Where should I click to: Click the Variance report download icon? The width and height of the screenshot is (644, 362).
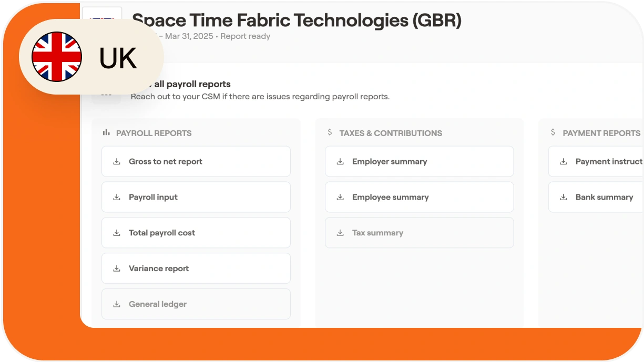pyautogui.click(x=117, y=268)
